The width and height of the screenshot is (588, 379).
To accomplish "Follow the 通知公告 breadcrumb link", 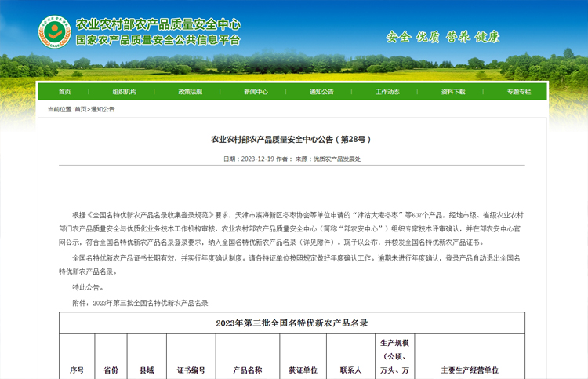I will (x=103, y=109).
